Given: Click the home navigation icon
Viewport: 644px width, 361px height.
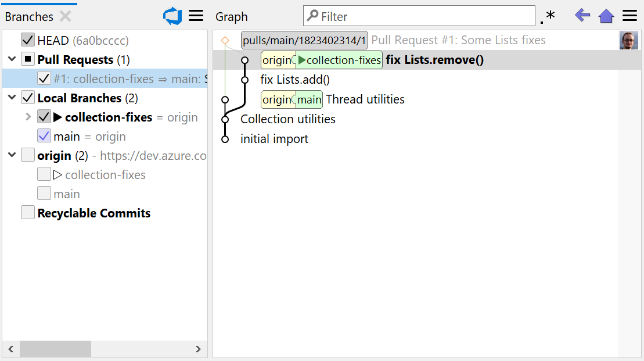Looking at the screenshot, I should (x=606, y=15).
